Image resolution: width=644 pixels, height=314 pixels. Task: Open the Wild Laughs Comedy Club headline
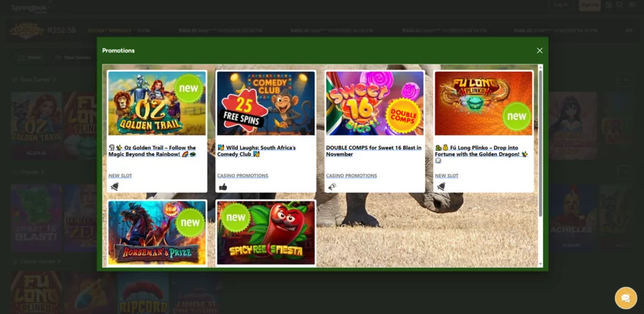(x=256, y=151)
